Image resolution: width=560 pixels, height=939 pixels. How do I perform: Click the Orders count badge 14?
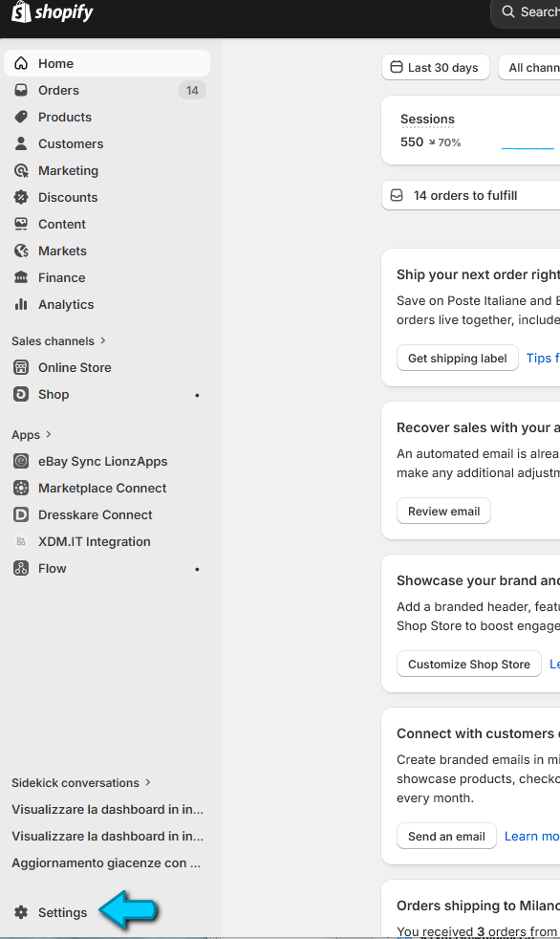click(192, 91)
